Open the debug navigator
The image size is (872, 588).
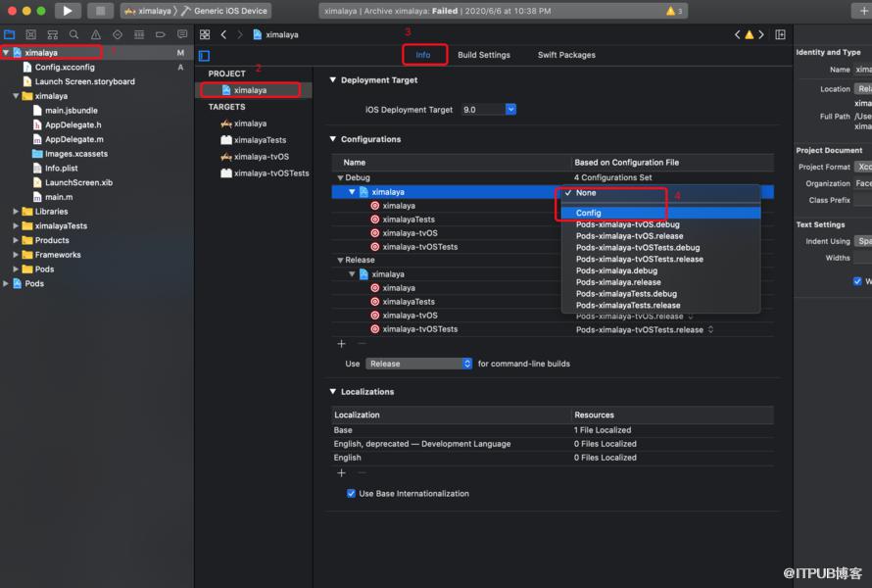pos(139,34)
